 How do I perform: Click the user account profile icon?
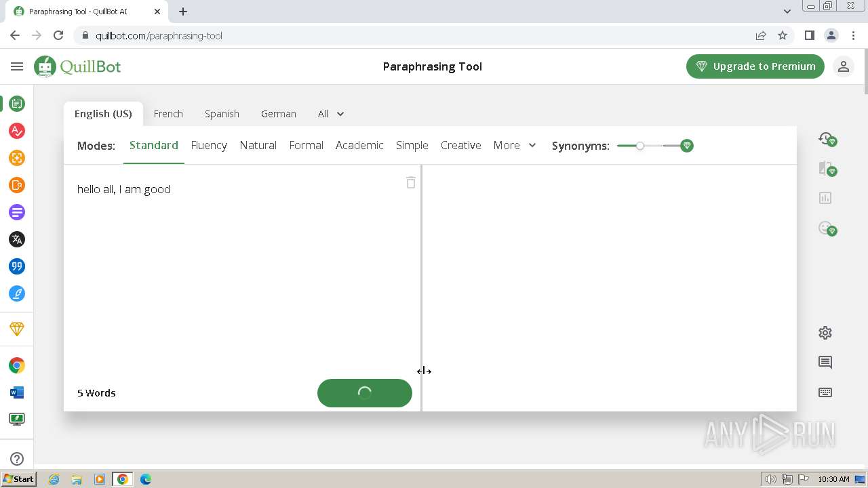coord(844,66)
